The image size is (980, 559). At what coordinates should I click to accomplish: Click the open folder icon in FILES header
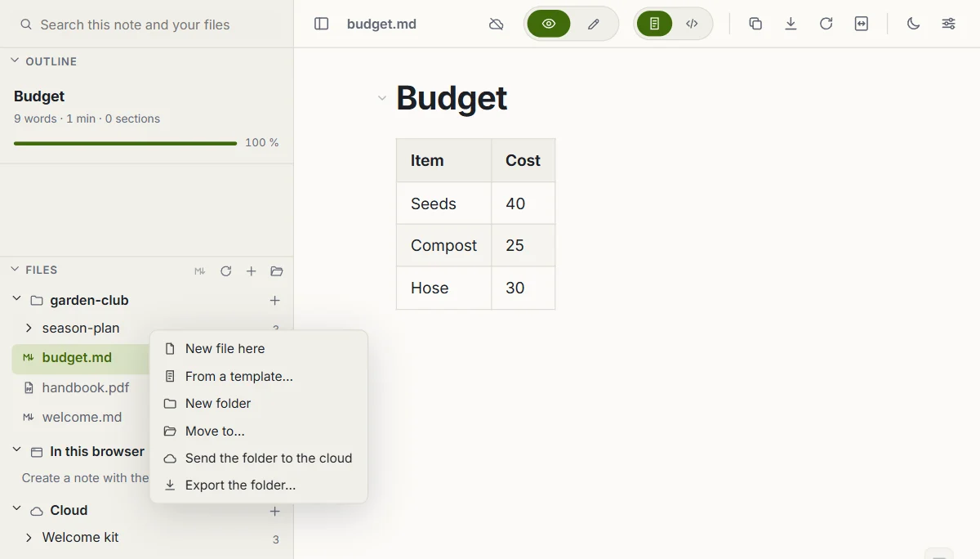277,271
